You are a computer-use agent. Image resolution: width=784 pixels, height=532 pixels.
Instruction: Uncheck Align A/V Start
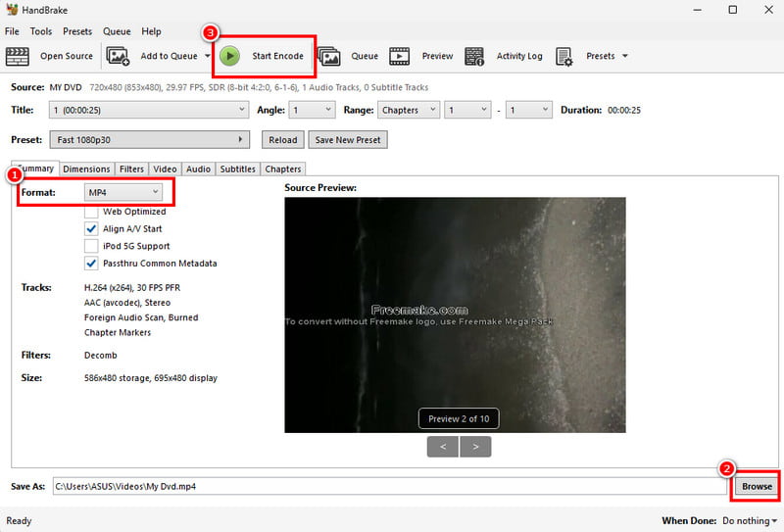[x=91, y=229]
